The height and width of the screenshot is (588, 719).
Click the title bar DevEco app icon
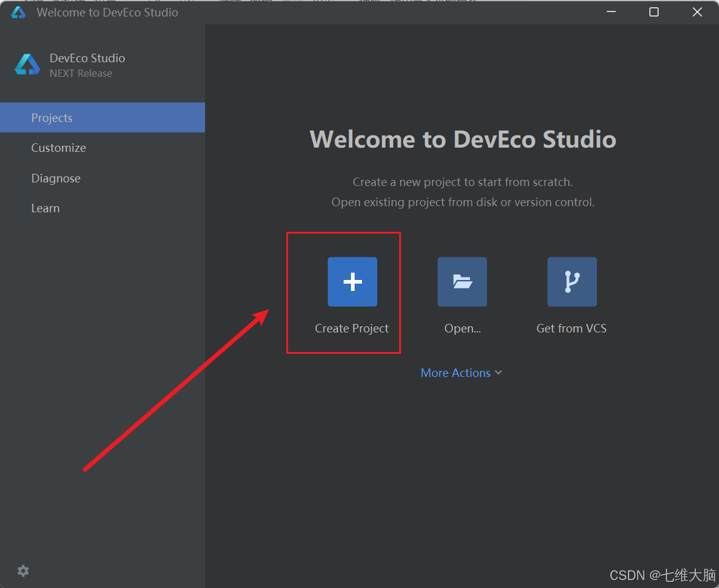[x=18, y=12]
